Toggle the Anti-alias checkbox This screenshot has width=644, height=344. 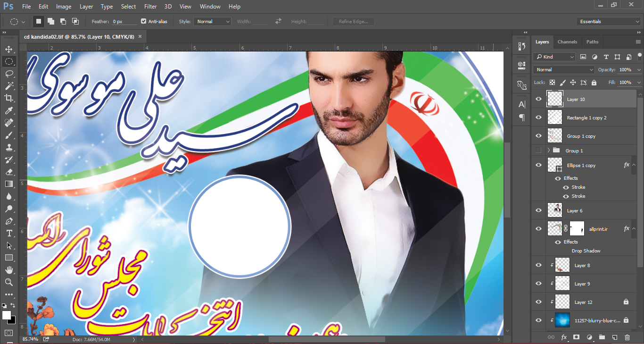coord(144,21)
